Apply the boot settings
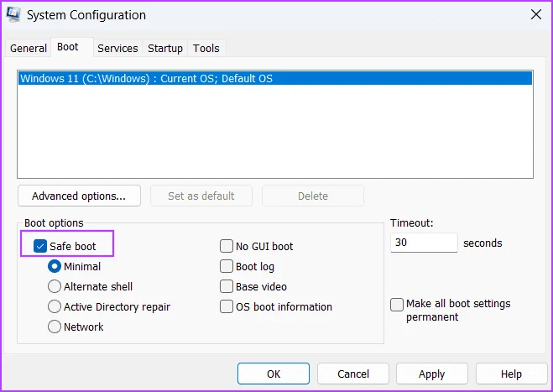 coord(431,374)
